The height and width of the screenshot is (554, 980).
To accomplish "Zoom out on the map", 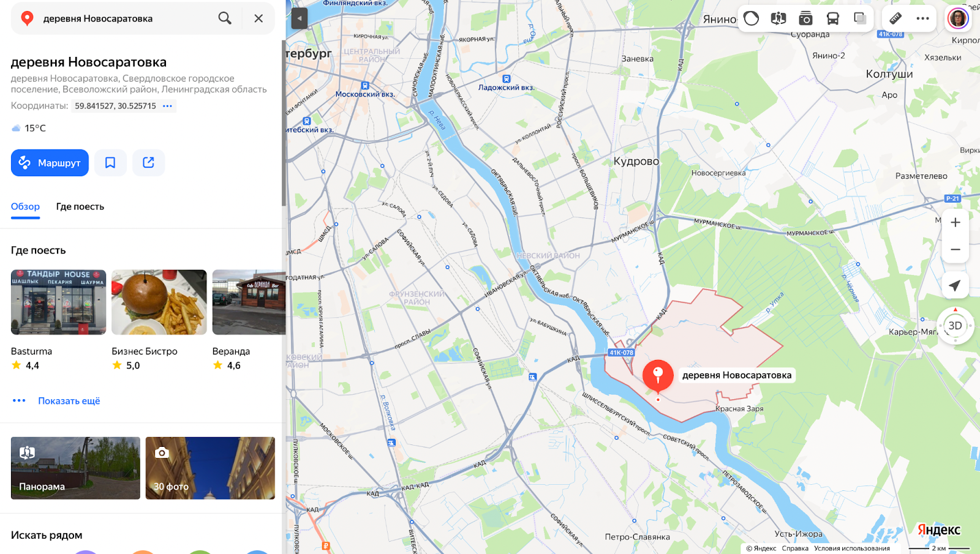I will click(x=955, y=250).
